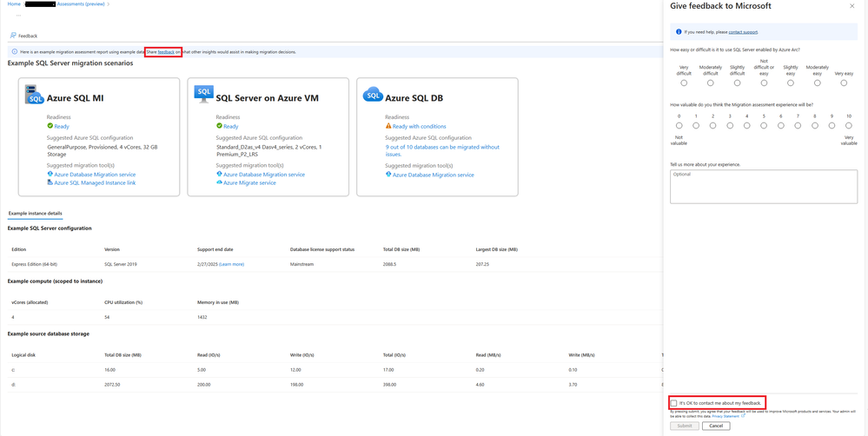
Task: Choose rating 10 Very valuable radio button
Action: click(x=849, y=126)
